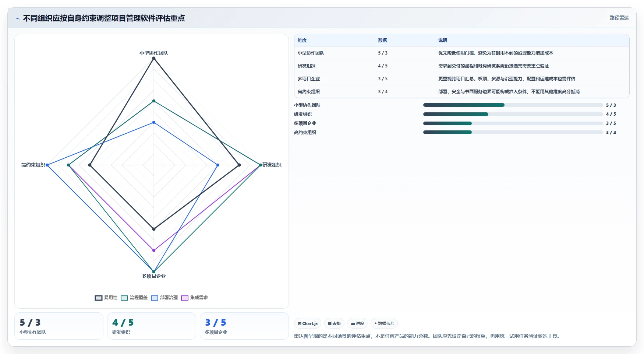
Task: Click the page title 不同组织应按自身约束调整
Action: 104,18
